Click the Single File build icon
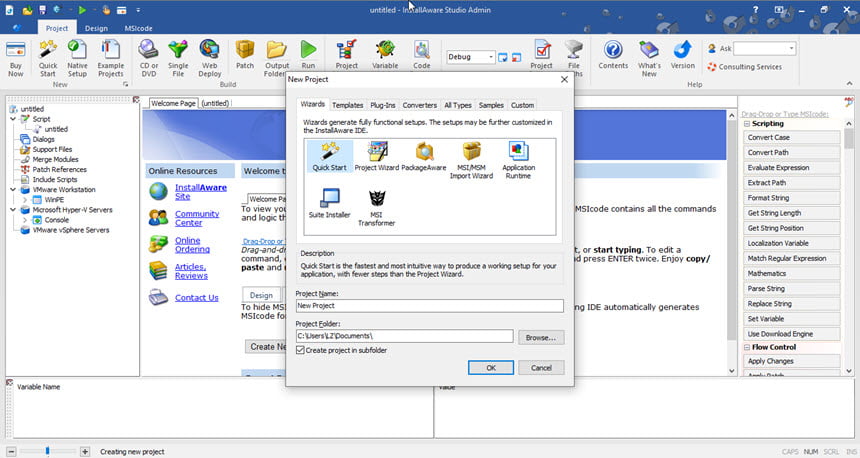The image size is (860, 458). click(x=178, y=58)
